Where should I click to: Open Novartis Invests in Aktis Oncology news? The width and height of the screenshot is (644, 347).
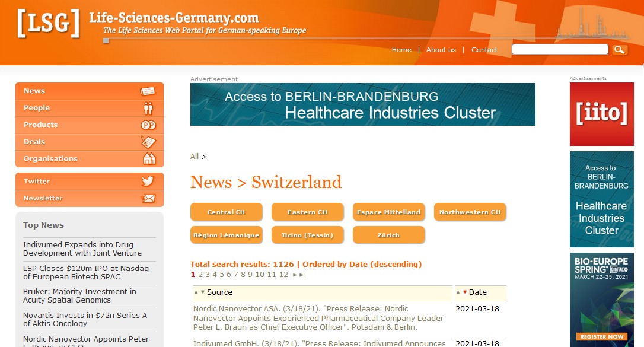tap(85, 320)
